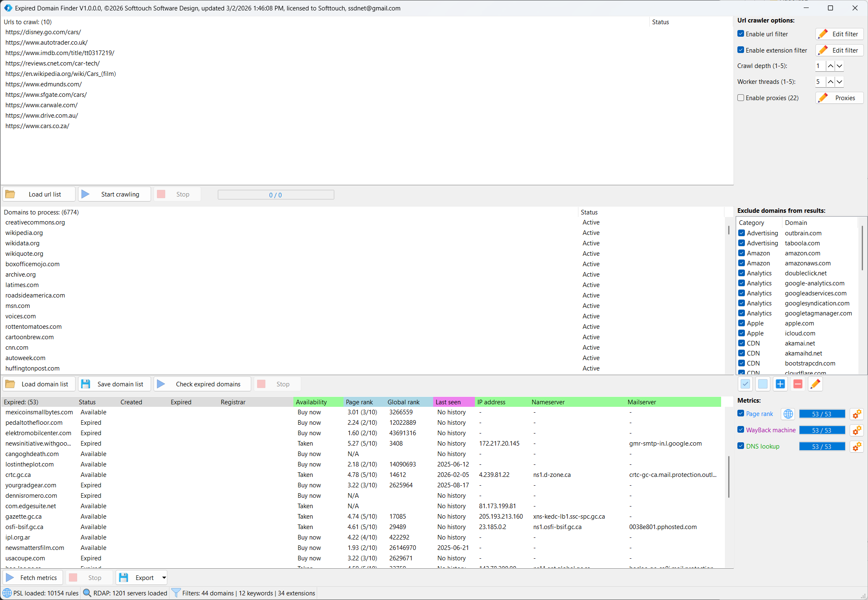
Task: Click the crawl progress bar
Action: [x=275, y=195]
